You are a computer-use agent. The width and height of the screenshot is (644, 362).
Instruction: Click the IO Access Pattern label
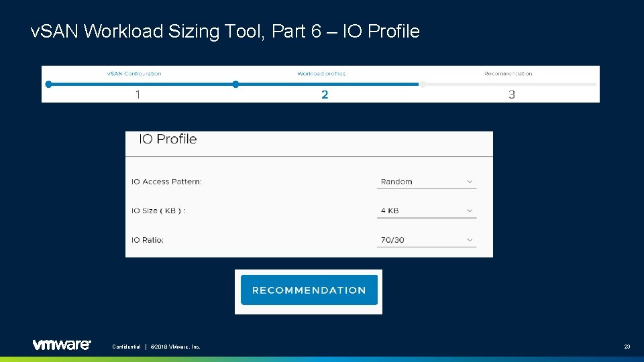(166, 182)
